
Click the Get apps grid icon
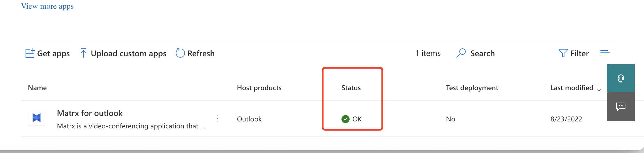click(30, 53)
